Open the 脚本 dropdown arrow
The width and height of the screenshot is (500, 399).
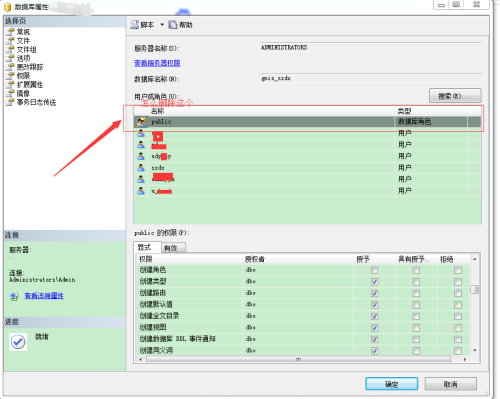coord(162,25)
